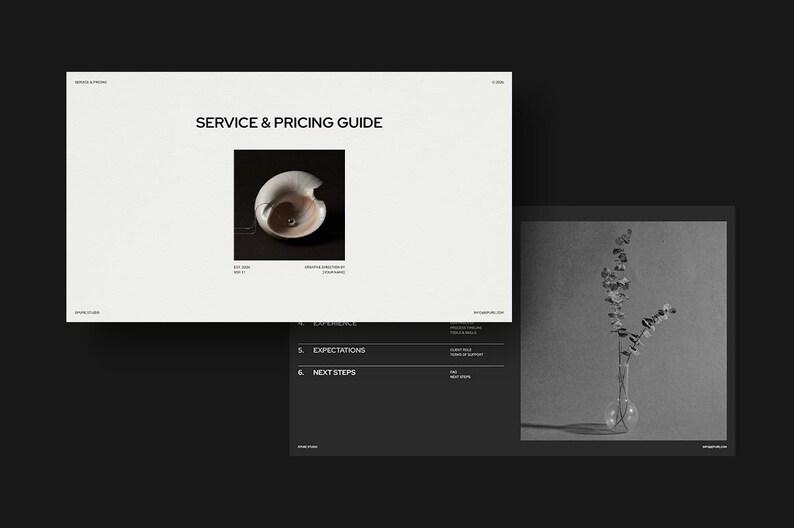Click the small 'SERVICE & PRICING' header label
Viewport: 794px width, 528px height.
[91, 82]
